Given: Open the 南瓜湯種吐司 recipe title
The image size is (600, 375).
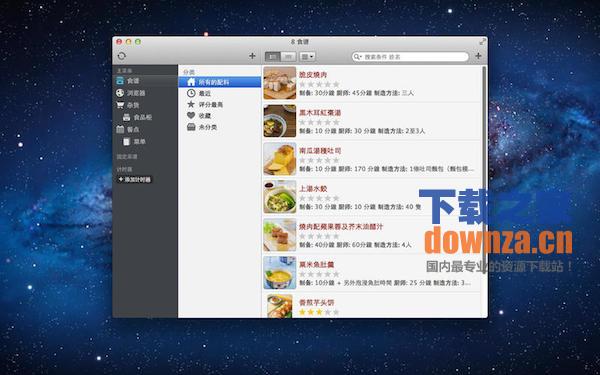Looking at the screenshot, I should [x=320, y=151].
